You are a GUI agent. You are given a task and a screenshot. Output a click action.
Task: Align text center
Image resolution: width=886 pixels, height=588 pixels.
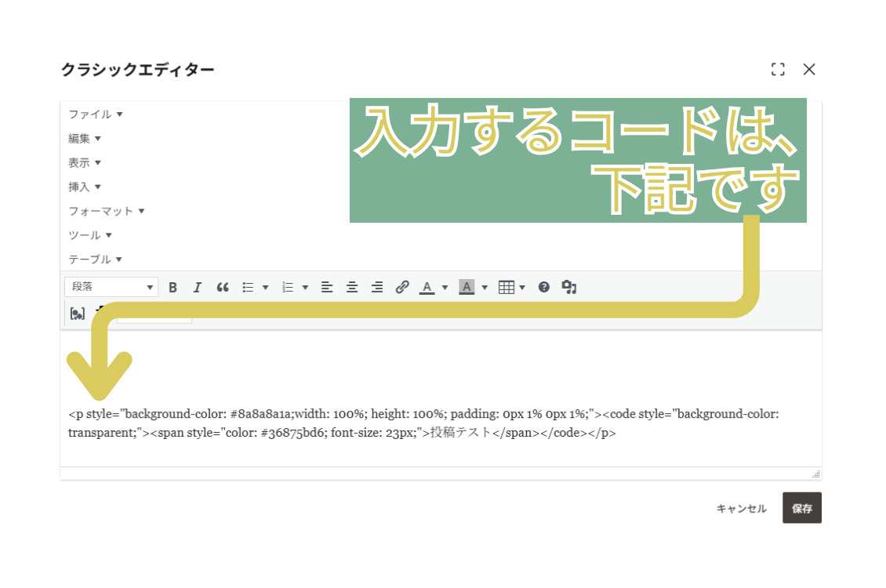352,288
